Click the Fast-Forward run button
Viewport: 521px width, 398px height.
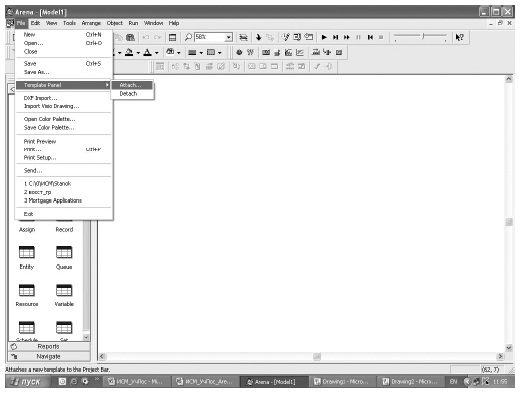[x=347, y=37]
